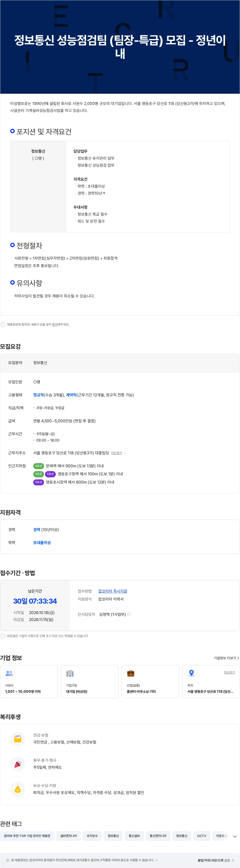Click the compensation money bag icon

[18, 789]
